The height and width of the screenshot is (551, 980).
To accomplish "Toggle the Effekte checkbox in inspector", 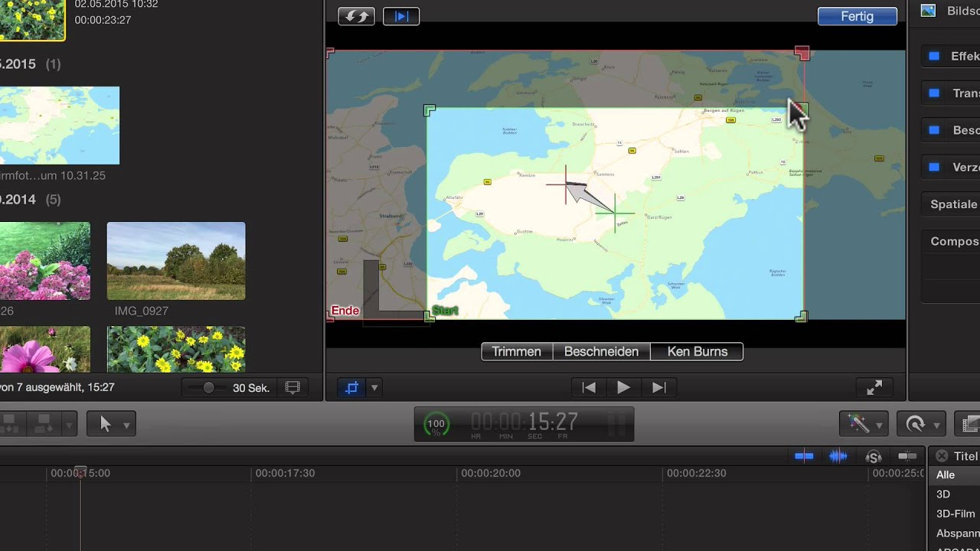I will click(934, 56).
